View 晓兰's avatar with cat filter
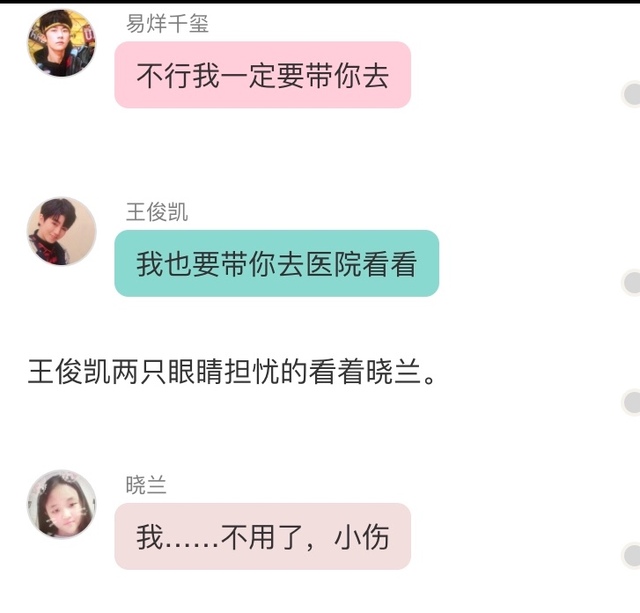Viewport: 640px width, 613px height. 62,504
